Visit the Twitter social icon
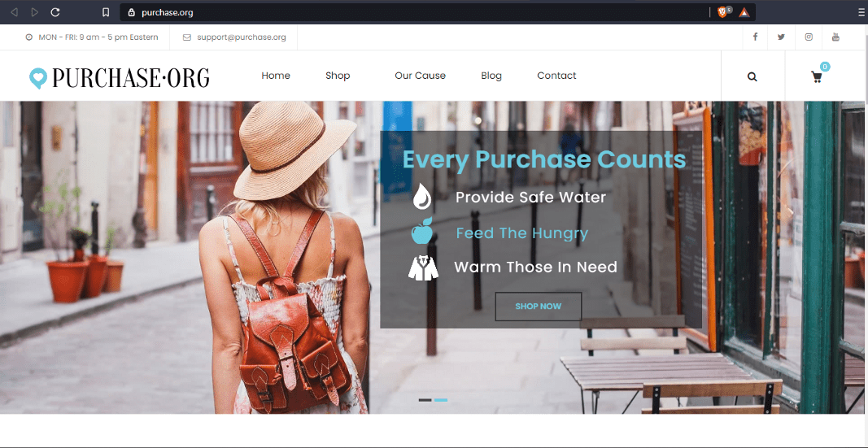 781,37
